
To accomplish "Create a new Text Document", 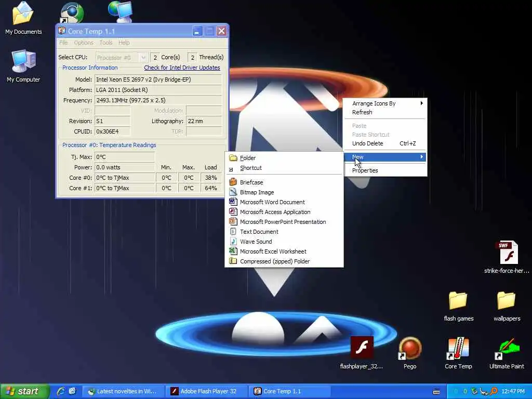I will [x=284, y=231].
